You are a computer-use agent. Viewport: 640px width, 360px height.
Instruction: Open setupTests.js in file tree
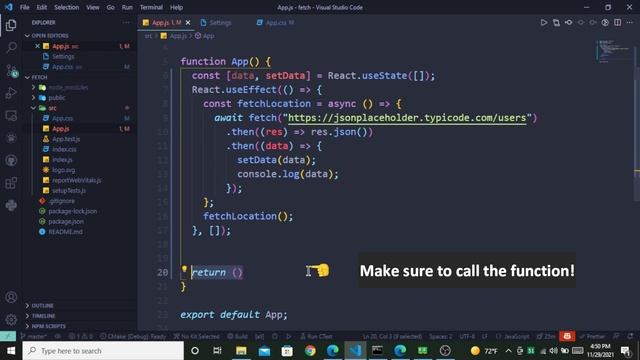click(69, 191)
